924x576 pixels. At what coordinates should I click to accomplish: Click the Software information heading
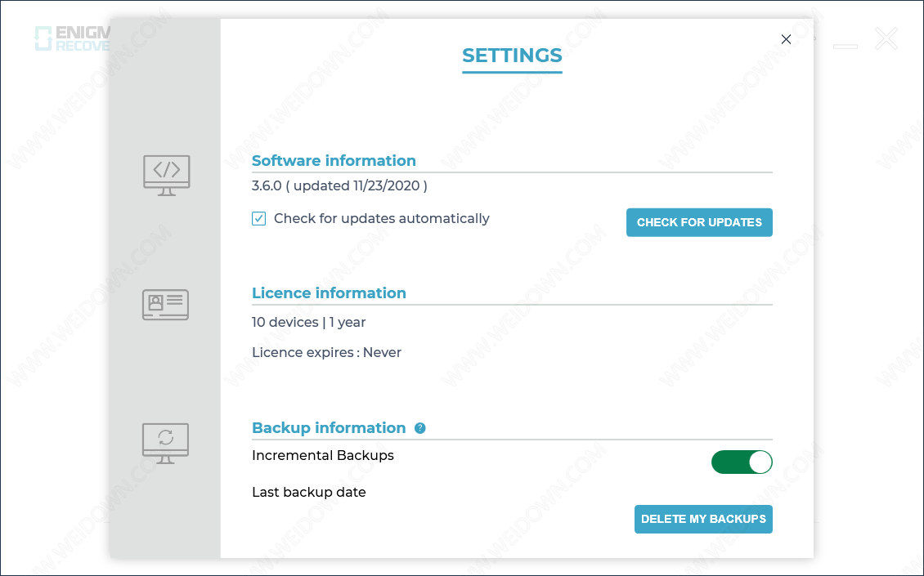click(x=334, y=160)
